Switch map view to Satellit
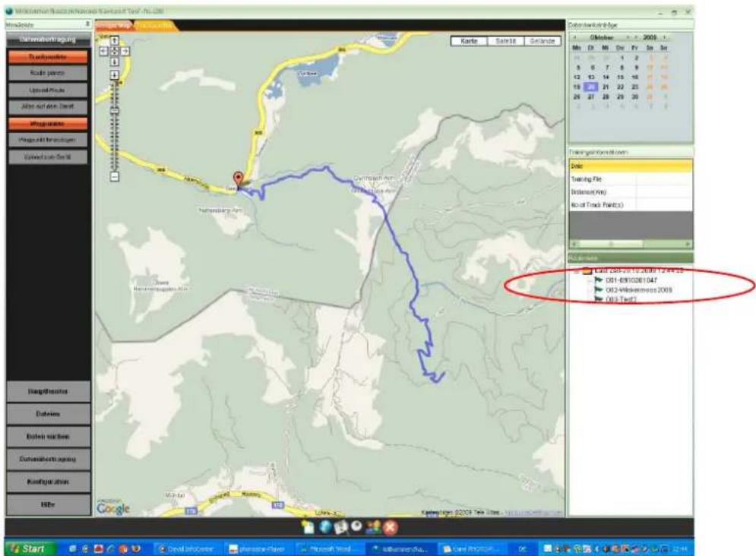Viewport: 756px width, 556px height. coord(505,42)
